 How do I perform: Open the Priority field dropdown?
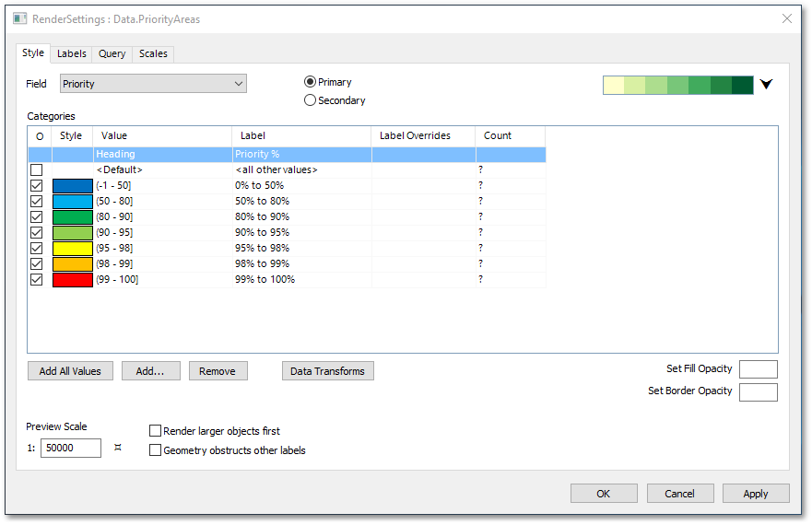pos(153,84)
